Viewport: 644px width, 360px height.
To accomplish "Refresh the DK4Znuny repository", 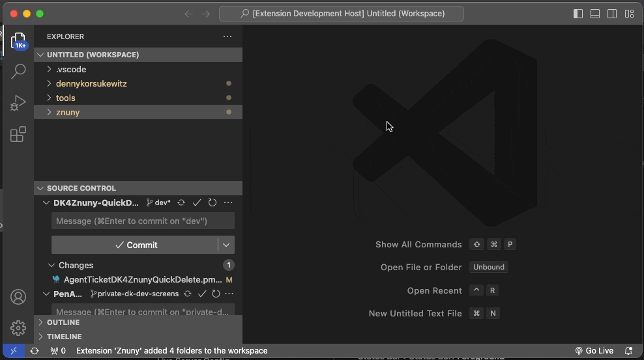I will click(212, 202).
